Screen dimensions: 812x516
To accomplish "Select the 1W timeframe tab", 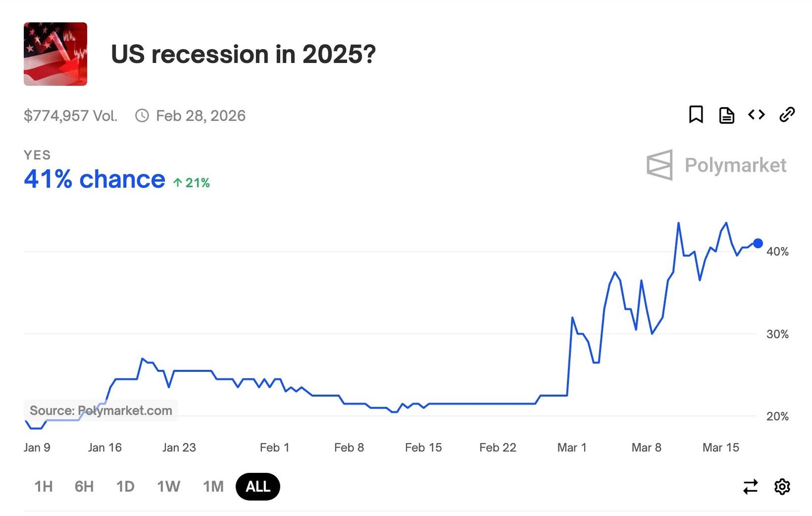I will pos(168,486).
